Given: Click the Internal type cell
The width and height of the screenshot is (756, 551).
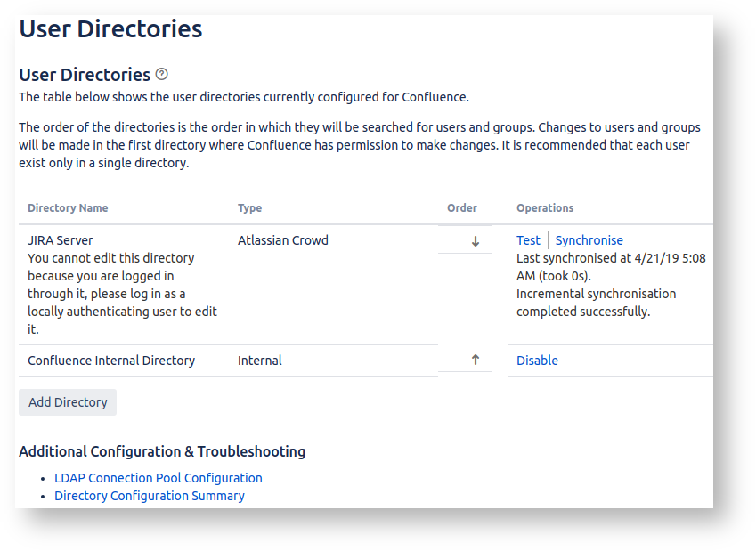Looking at the screenshot, I should click(259, 361).
